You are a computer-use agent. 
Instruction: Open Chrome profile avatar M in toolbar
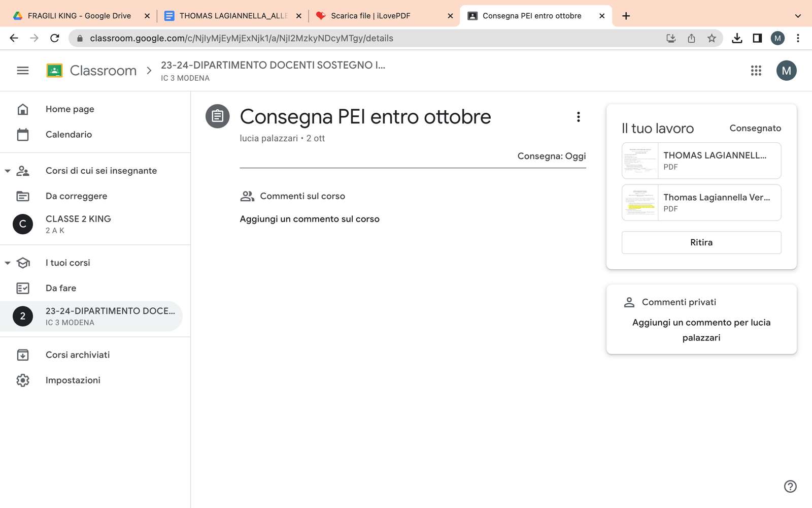[777, 38]
